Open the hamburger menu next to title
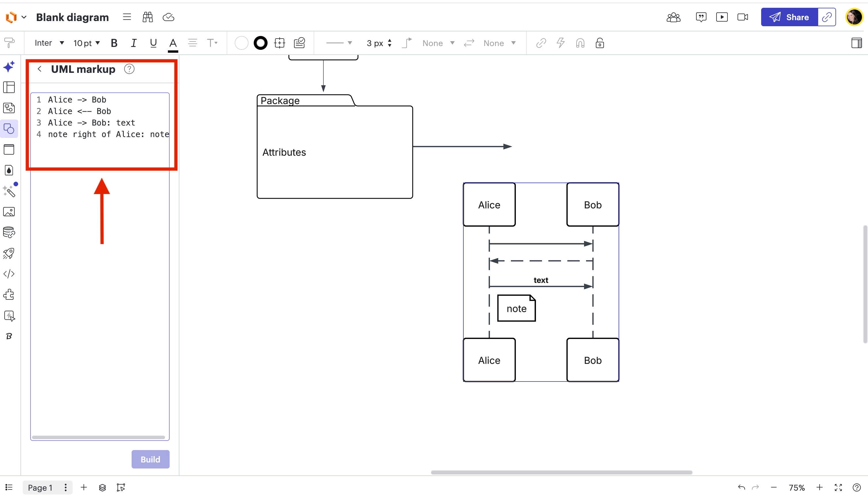 (127, 17)
